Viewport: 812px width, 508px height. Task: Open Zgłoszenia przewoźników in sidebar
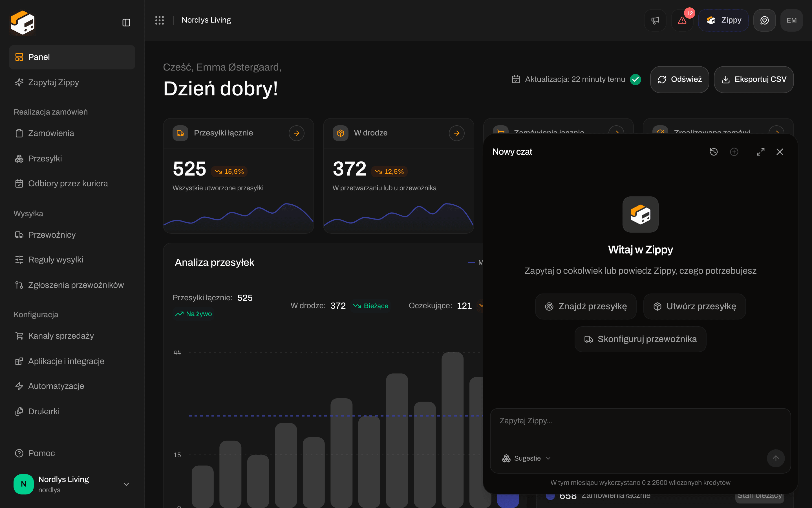point(72,285)
